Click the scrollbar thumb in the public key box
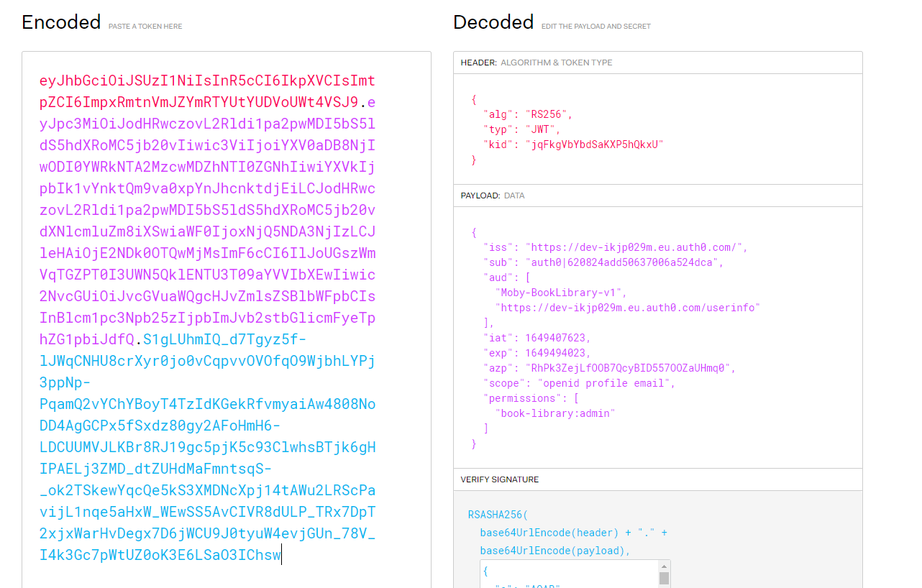922x588 pixels. click(664, 579)
